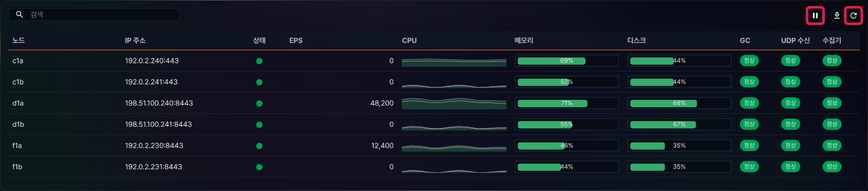Click the 71% memory bar for d1a

[566, 103]
